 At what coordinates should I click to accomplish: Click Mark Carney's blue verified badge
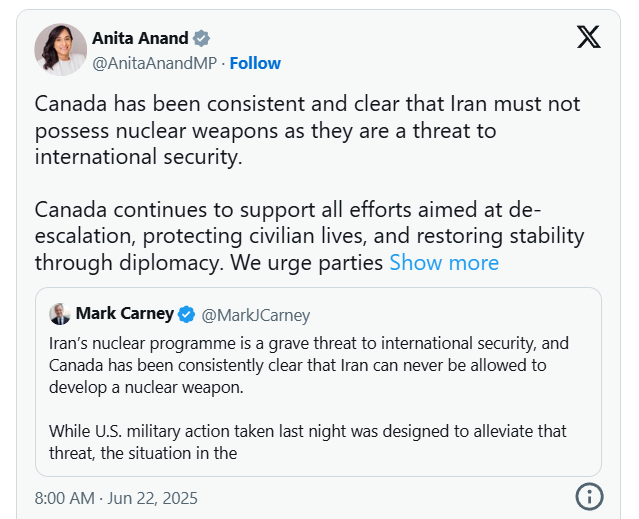[x=186, y=315]
